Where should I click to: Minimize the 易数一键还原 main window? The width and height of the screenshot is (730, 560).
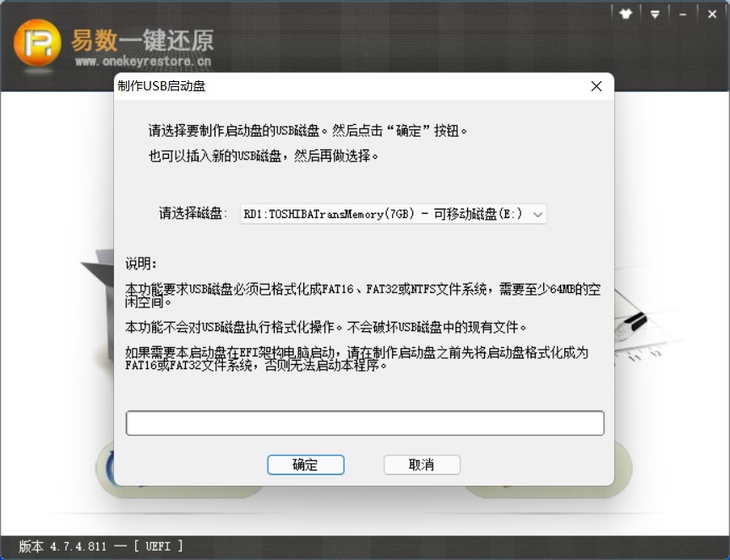pos(683,14)
